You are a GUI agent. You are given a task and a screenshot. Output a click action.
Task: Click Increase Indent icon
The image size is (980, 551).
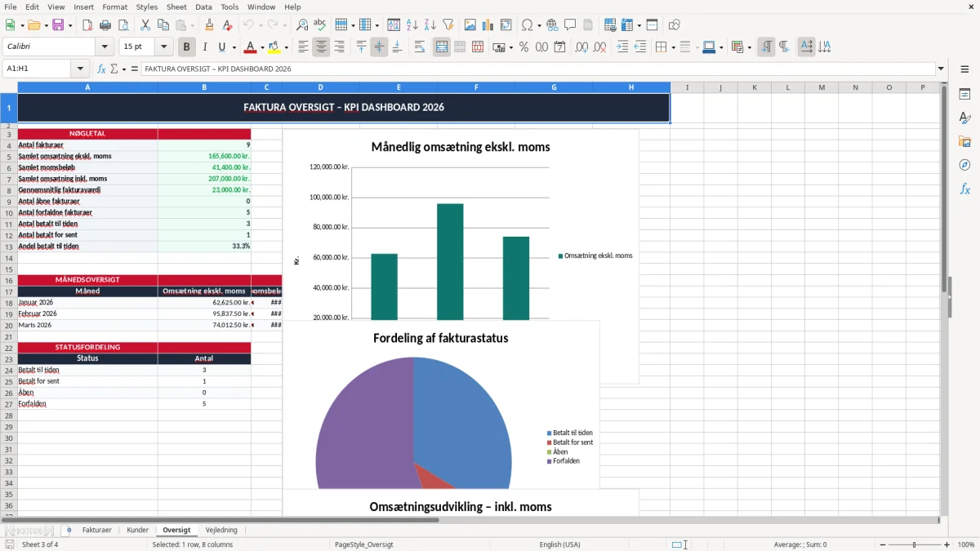(x=622, y=47)
